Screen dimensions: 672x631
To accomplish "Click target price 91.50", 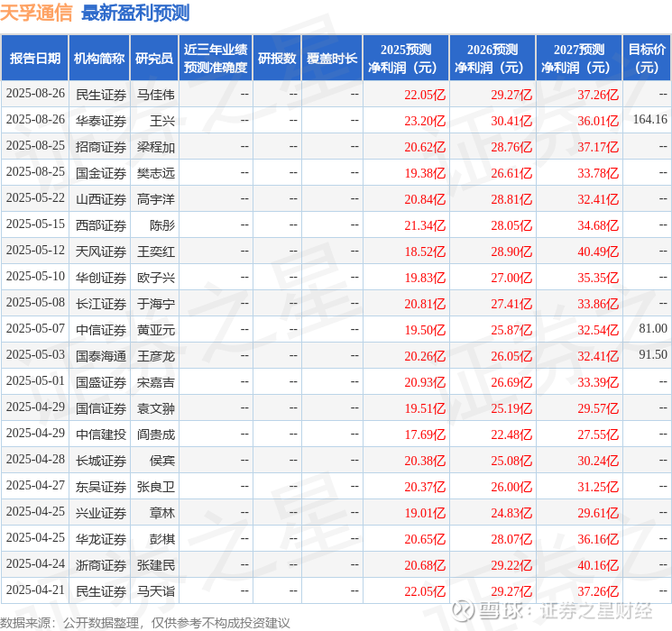I will point(653,354).
